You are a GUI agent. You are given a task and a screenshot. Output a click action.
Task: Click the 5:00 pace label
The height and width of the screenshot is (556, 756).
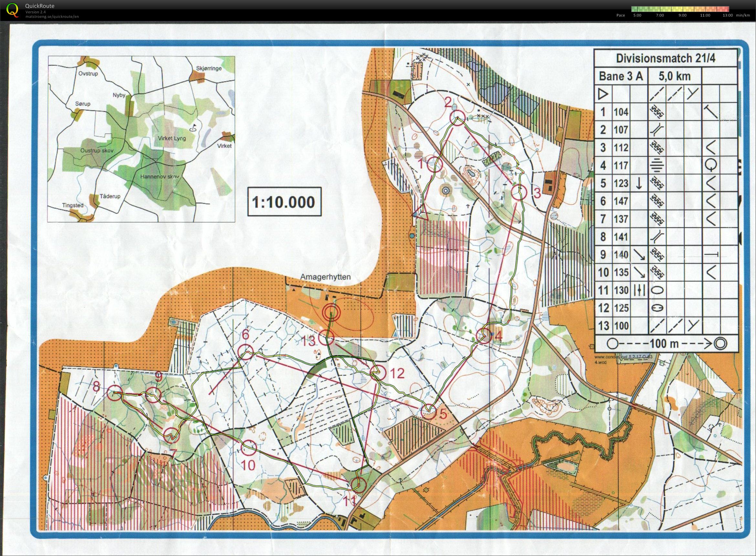point(637,16)
